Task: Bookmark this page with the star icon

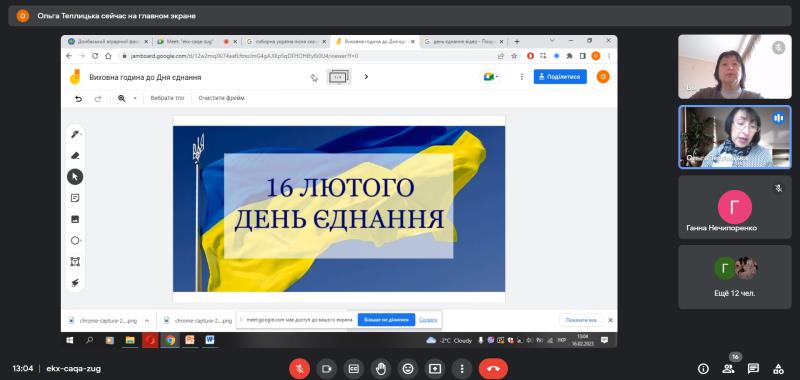Action: (x=514, y=56)
